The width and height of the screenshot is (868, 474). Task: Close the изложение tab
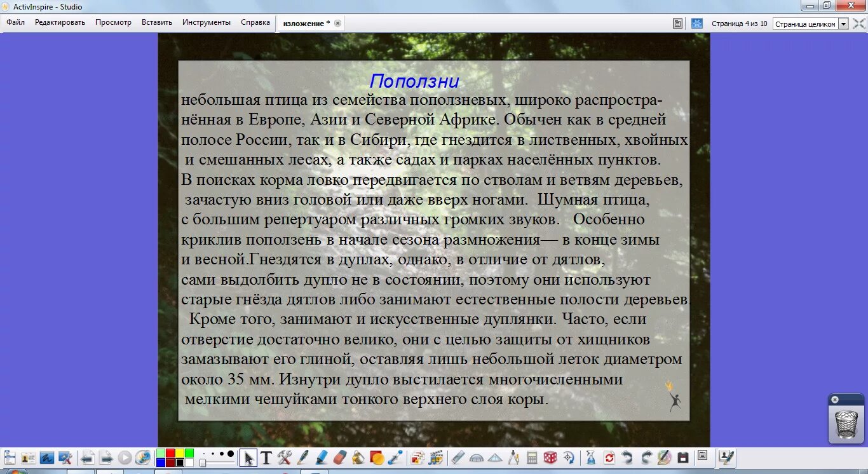[337, 24]
